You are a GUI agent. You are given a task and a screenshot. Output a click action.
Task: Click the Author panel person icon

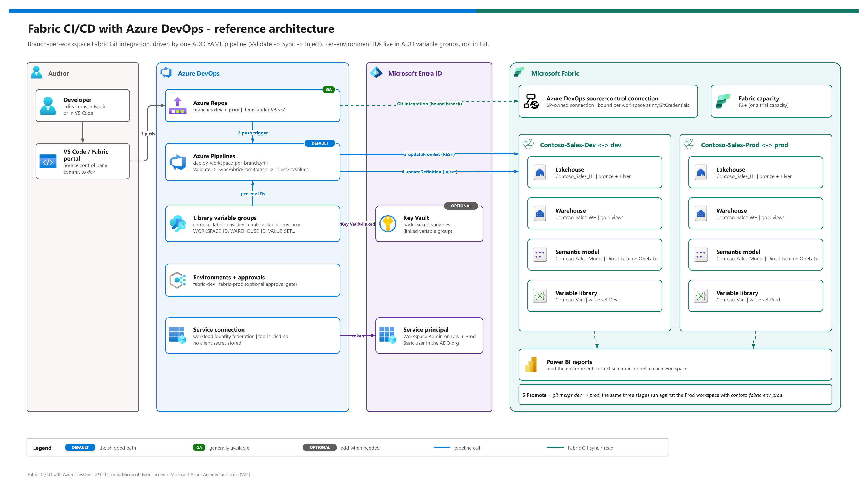pyautogui.click(x=36, y=72)
